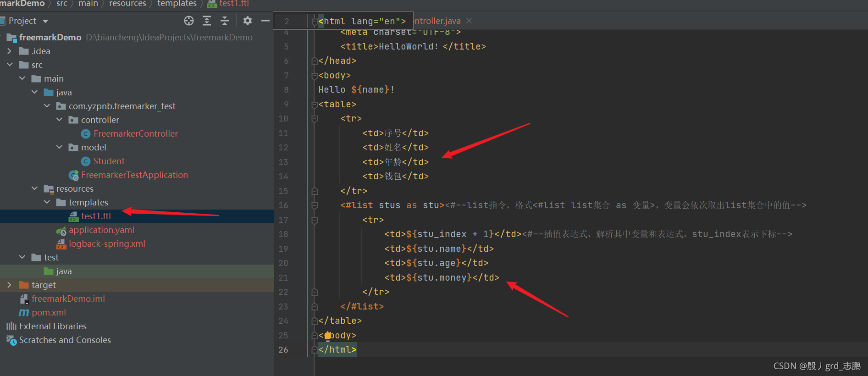Hide the Project tool window
This screenshot has height=376, width=868.
pyautogui.click(x=265, y=21)
